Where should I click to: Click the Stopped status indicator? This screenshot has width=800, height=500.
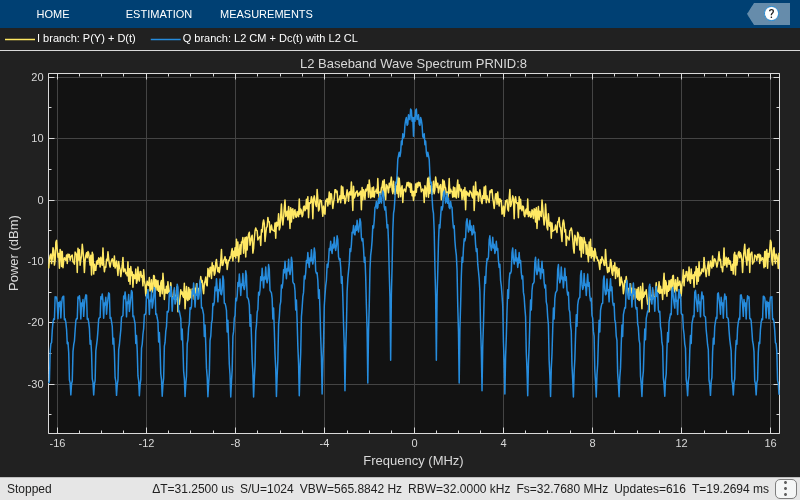pos(29,489)
